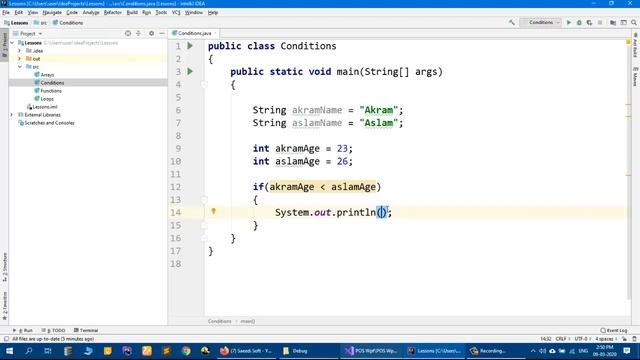Click the Stop square icon in toolbar

pos(600,22)
